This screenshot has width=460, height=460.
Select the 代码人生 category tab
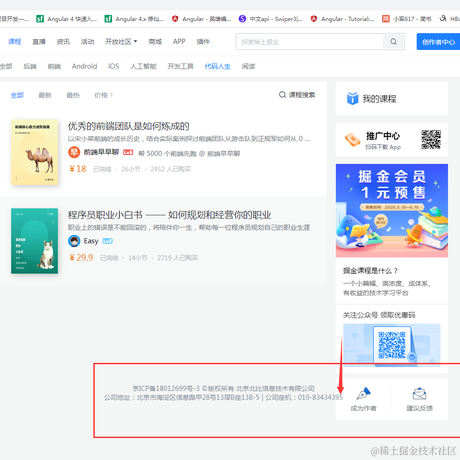(x=218, y=66)
